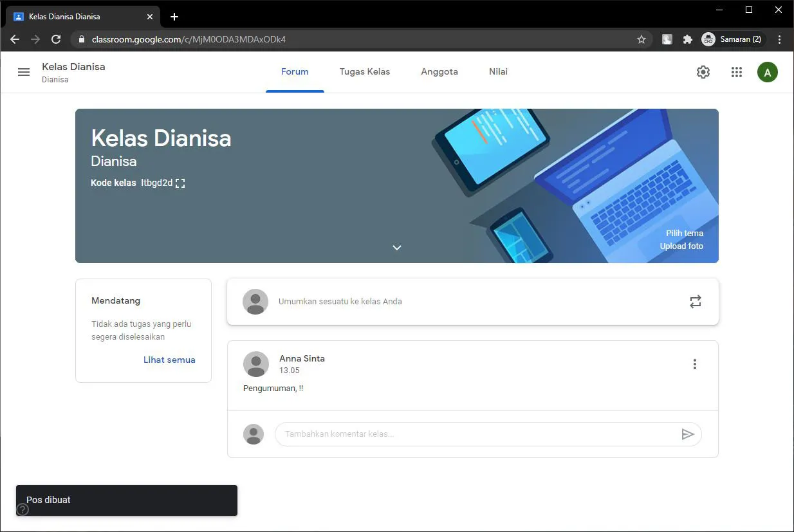The image size is (794, 532).
Task: Open the Samaran browser profile menu
Action: [x=732, y=39]
